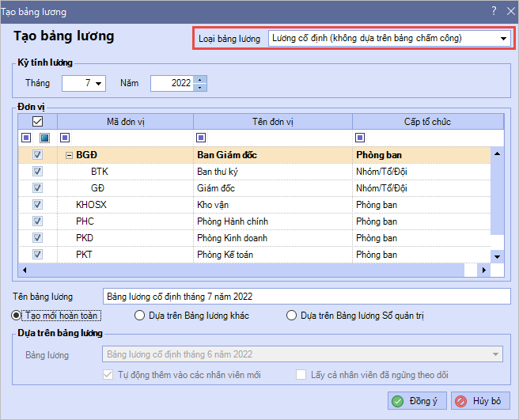Click the Tên bảng lương text field
This screenshot has height=420, width=519.
click(x=306, y=297)
